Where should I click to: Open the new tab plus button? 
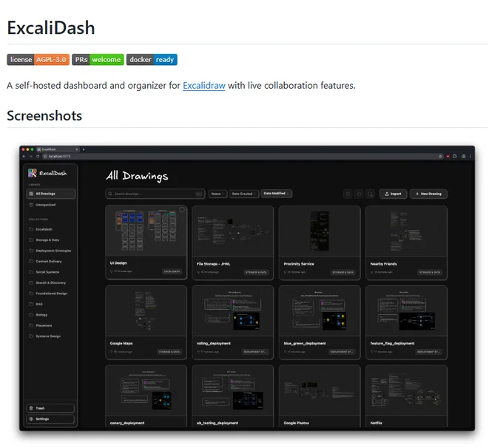[84, 149]
